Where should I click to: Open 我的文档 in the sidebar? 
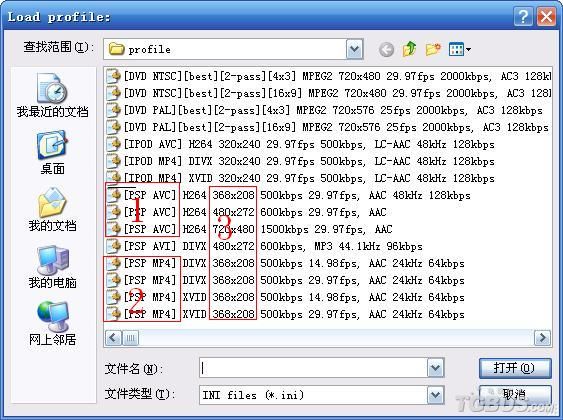coord(52,210)
